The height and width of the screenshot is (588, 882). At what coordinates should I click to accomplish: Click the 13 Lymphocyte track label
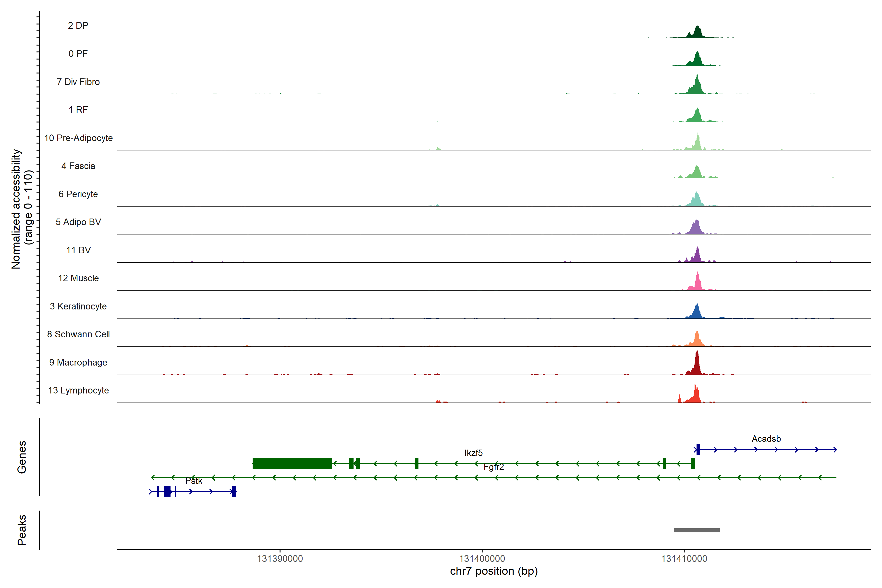point(78,390)
